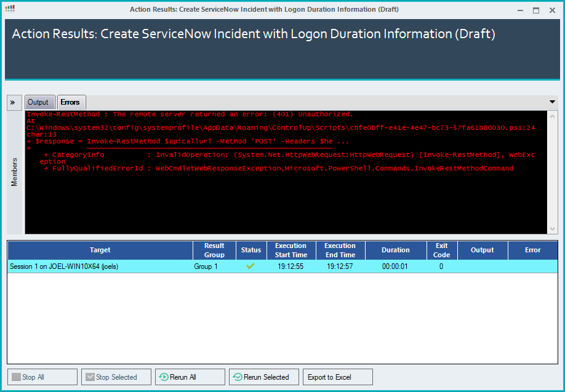Click the green success checkmark status icon
This screenshot has height=392, width=565.
click(x=250, y=266)
